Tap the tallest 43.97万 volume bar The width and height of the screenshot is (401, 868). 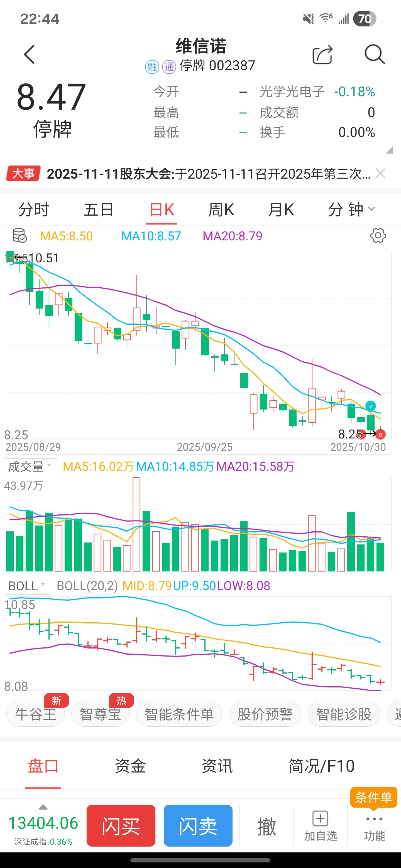point(136,524)
